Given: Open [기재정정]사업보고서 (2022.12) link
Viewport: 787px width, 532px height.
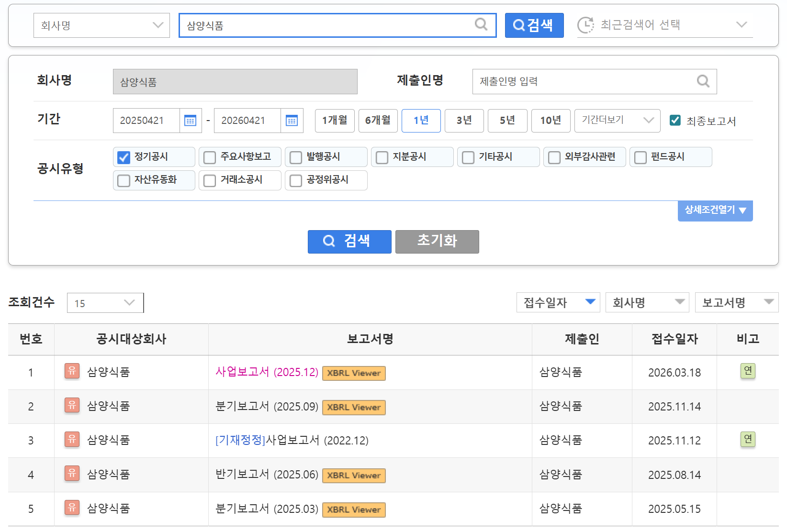Looking at the screenshot, I should click(x=292, y=440).
